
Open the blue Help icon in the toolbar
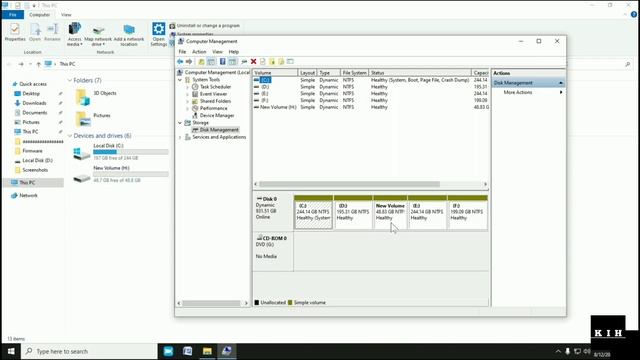222,62
